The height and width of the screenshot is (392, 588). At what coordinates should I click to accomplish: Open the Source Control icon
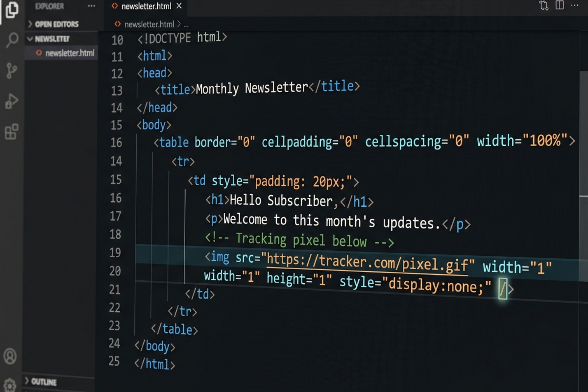[x=13, y=70]
